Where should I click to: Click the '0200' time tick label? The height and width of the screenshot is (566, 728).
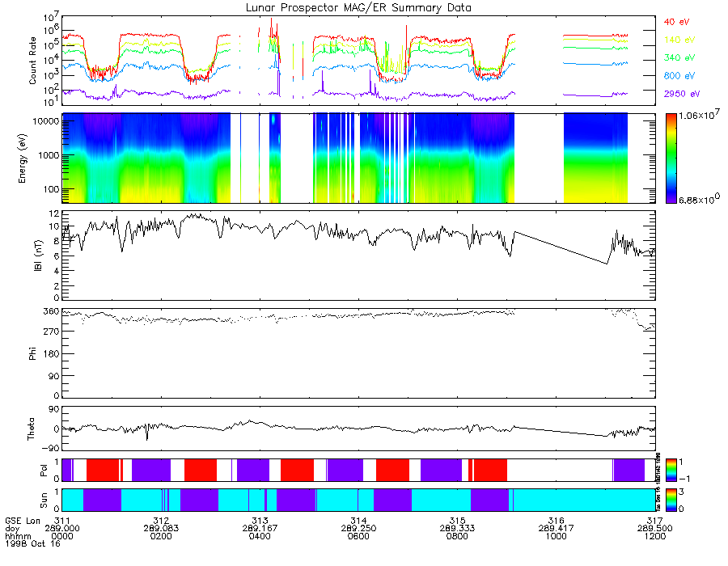point(161,536)
